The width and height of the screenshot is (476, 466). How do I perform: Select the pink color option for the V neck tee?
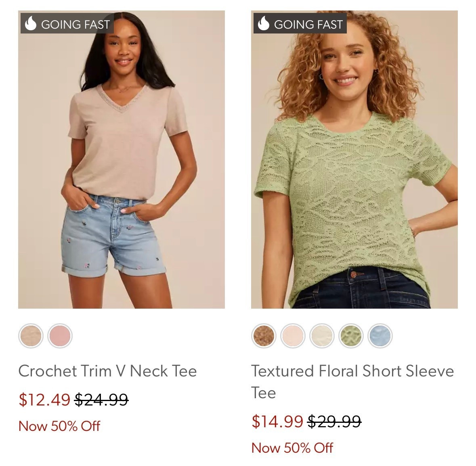click(x=59, y=336)
